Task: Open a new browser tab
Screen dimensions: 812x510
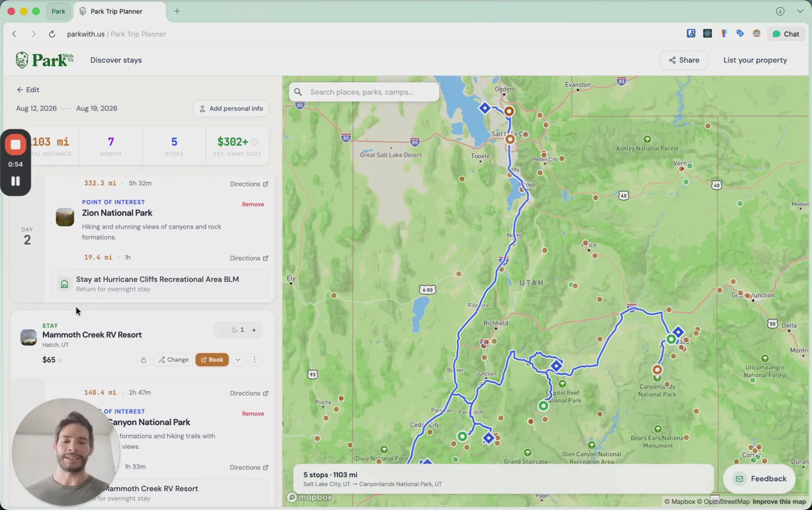Action: pyautogui.click(x=177, y=11)
